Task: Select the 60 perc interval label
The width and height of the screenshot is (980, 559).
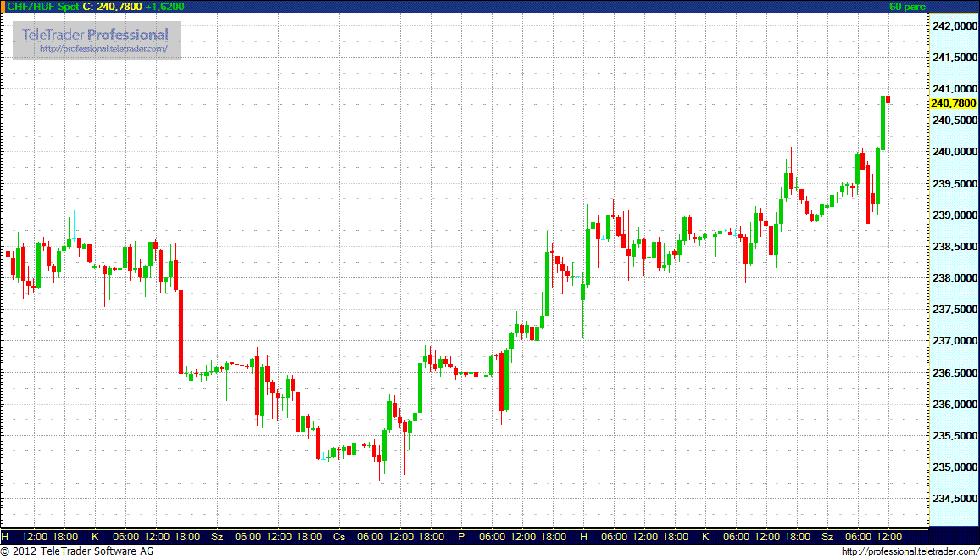Action: point(907,6)
